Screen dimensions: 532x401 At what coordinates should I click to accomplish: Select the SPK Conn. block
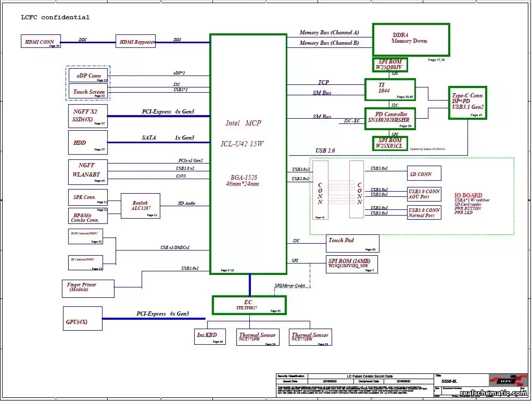(x=88, y=197)
